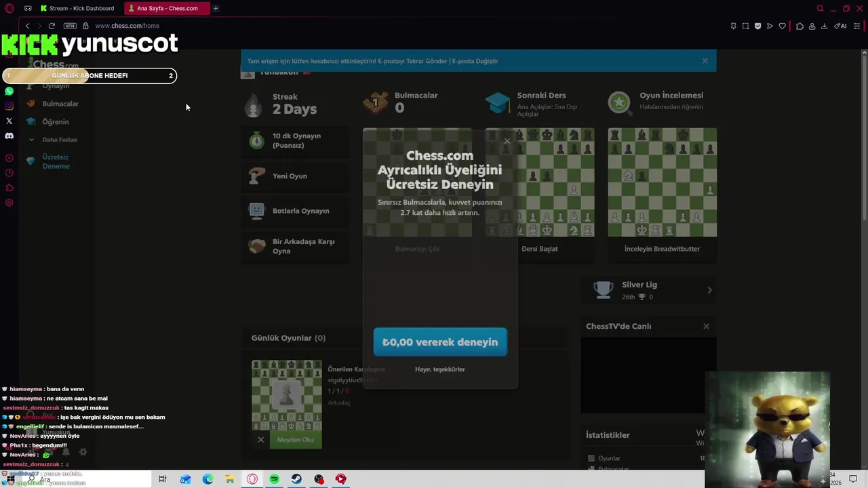Start 10 dk Oynayın (Puansız) game

pos(296,140)
